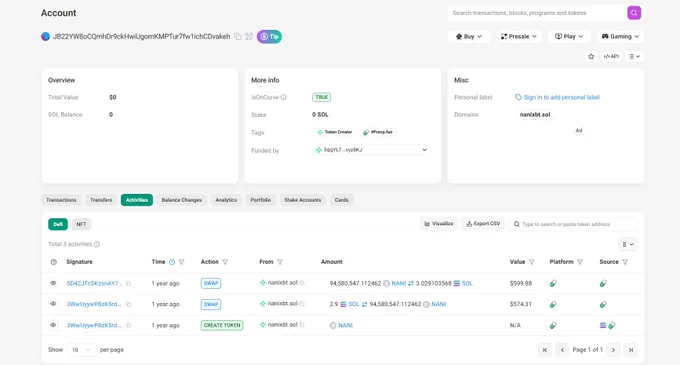This screenshot has width=680, height=365.
Task: Expand the Gaming dropdown menu
Action: click(620, 36)
